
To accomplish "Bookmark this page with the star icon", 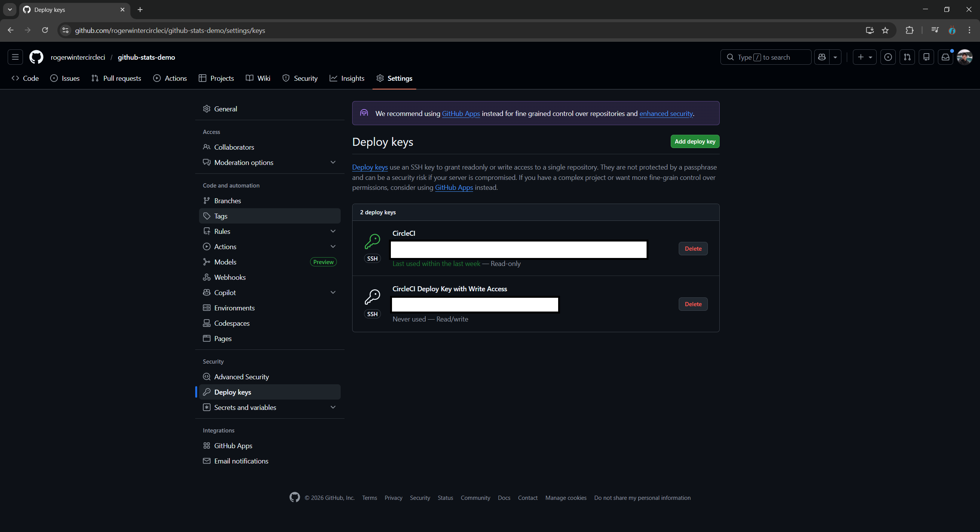I will tap(885, 30).
